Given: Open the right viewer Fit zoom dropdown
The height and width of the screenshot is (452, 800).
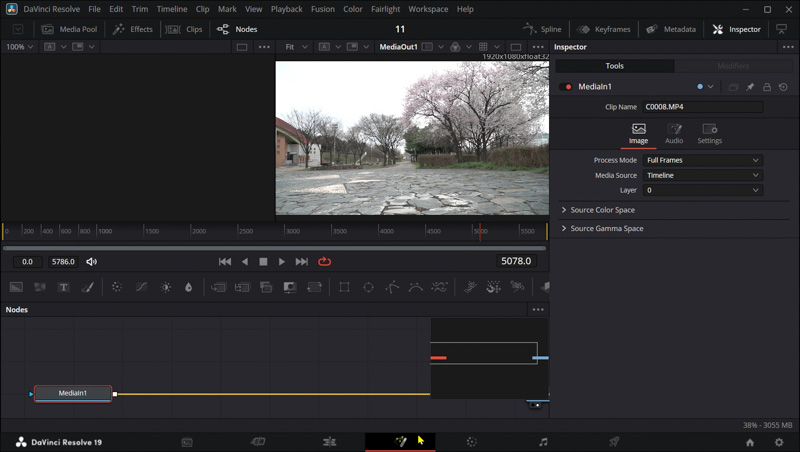Looking at the screenshot, I should click(x=295, y=47).
